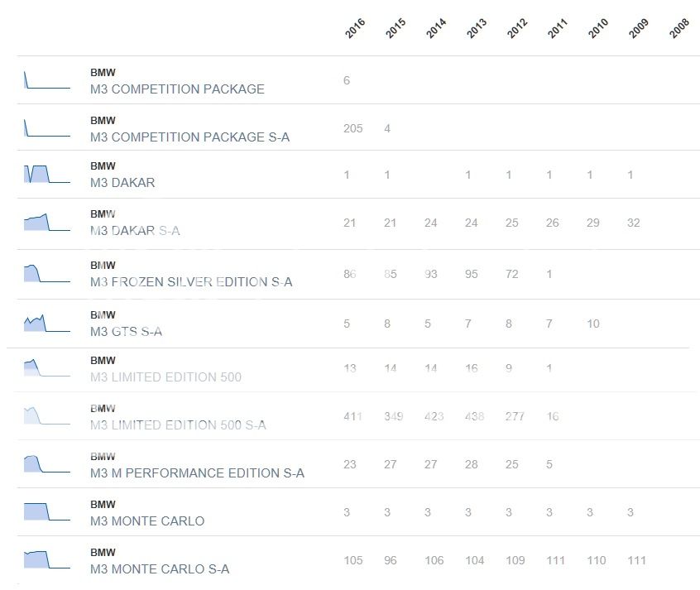Click the 2016 year column header
The image size is (700, 590).
pyautogui.click(x=355, y=30)
